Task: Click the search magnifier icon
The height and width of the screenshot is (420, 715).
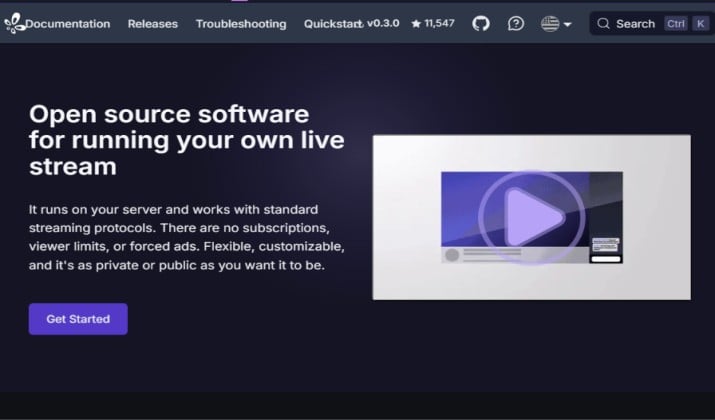Action: coord(603,24)
